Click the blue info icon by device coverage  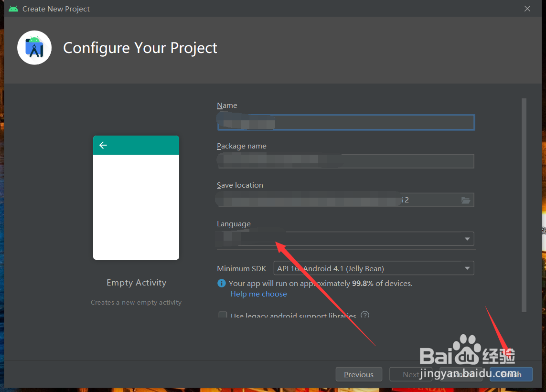coord(222,283)
